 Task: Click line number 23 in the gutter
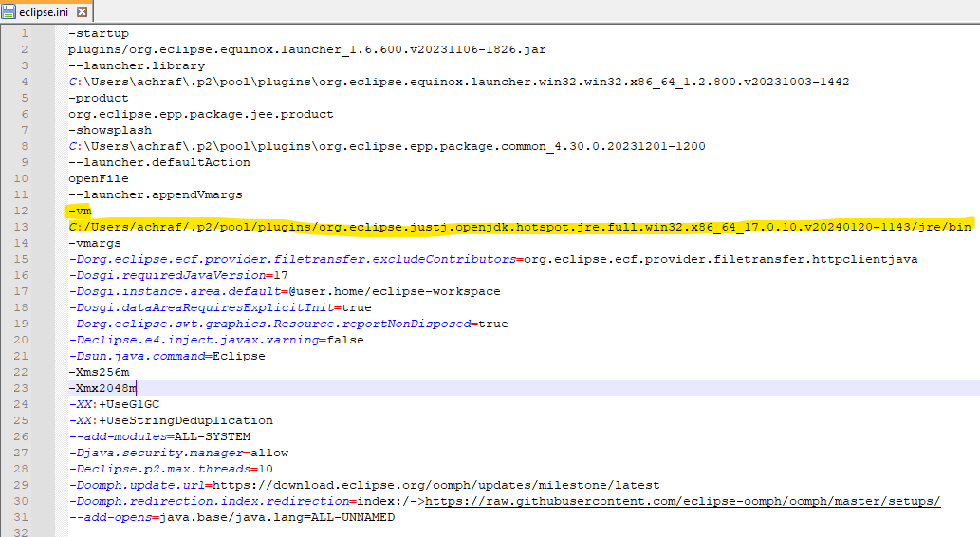pos(21,388)
